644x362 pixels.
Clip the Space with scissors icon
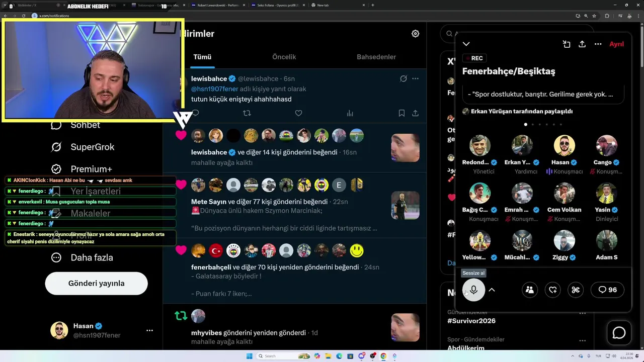tap(576, 290)
